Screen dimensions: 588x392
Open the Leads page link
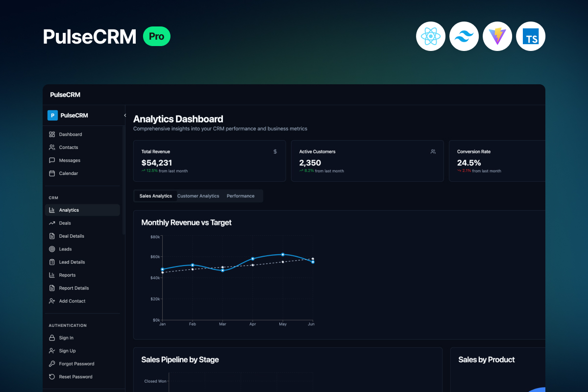coord(82,249)
